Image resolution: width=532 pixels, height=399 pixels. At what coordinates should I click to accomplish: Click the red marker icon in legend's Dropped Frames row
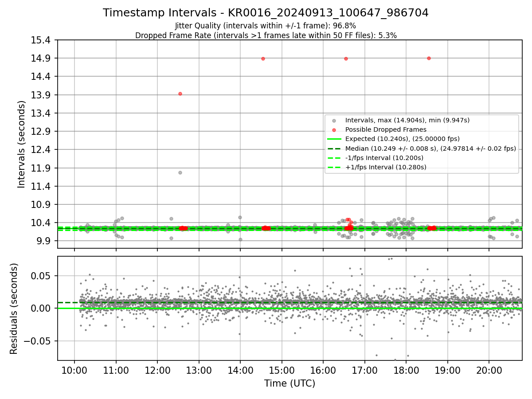(334, 130)
